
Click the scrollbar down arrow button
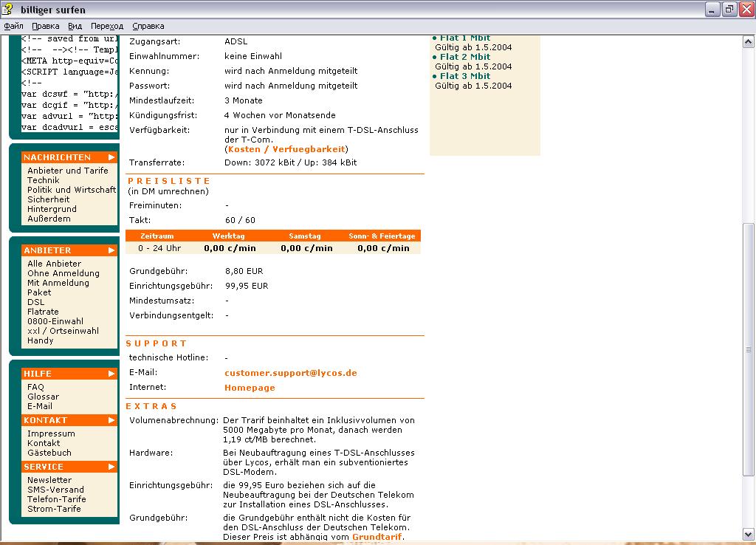(748, 534)
